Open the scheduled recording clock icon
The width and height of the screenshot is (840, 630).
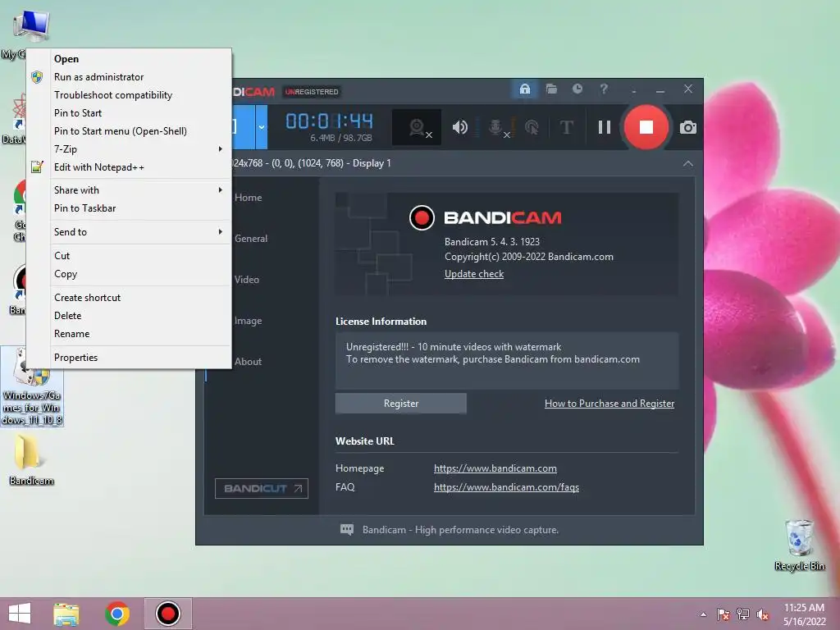[x=577, y=89]
